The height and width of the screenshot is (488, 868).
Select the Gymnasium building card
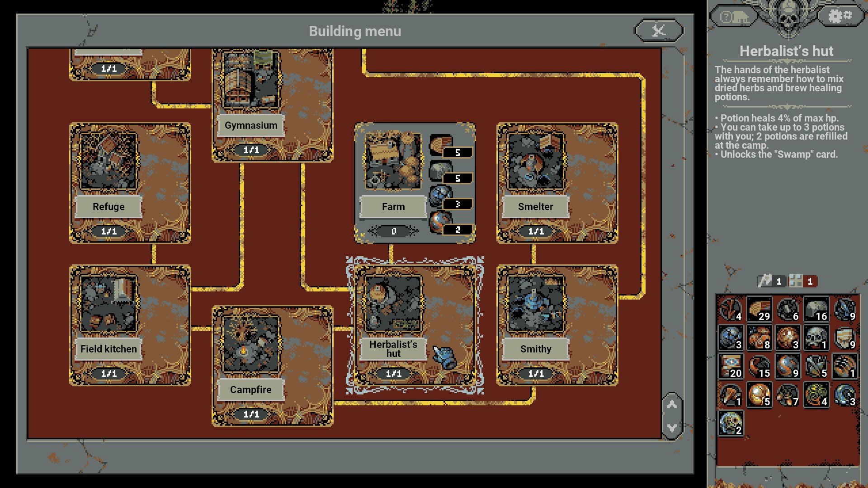(273, 105)
